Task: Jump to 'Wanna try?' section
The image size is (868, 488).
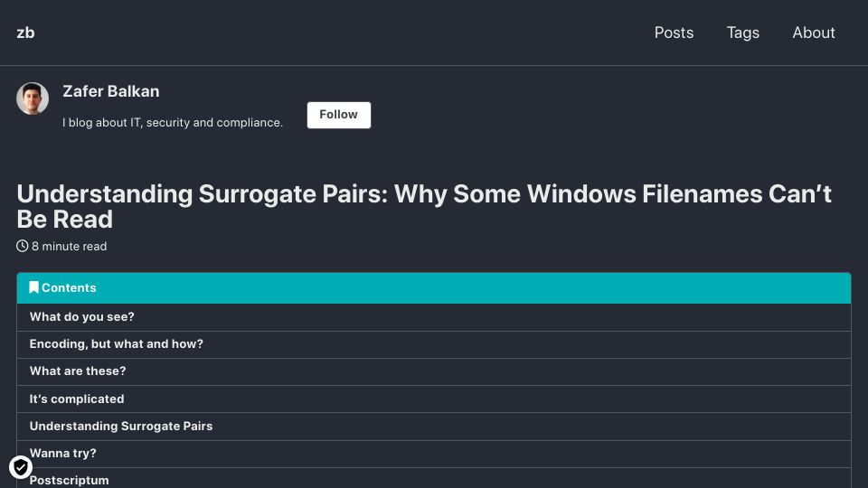Action: pyautogui.click(x=433, y=454)
